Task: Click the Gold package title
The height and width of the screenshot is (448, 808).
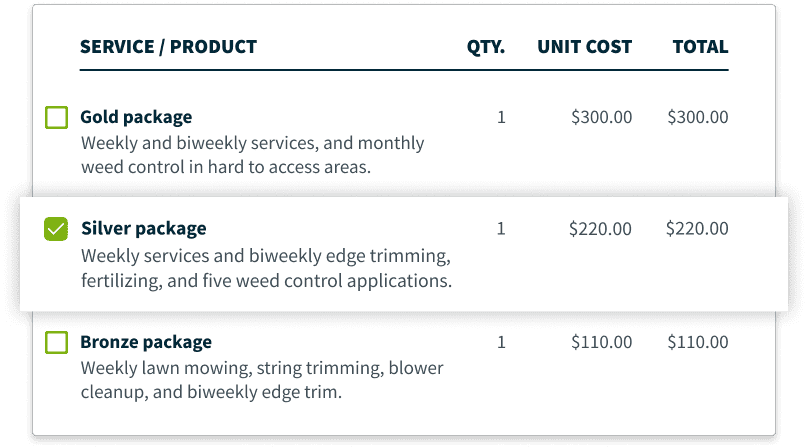Action: (136, 118)
